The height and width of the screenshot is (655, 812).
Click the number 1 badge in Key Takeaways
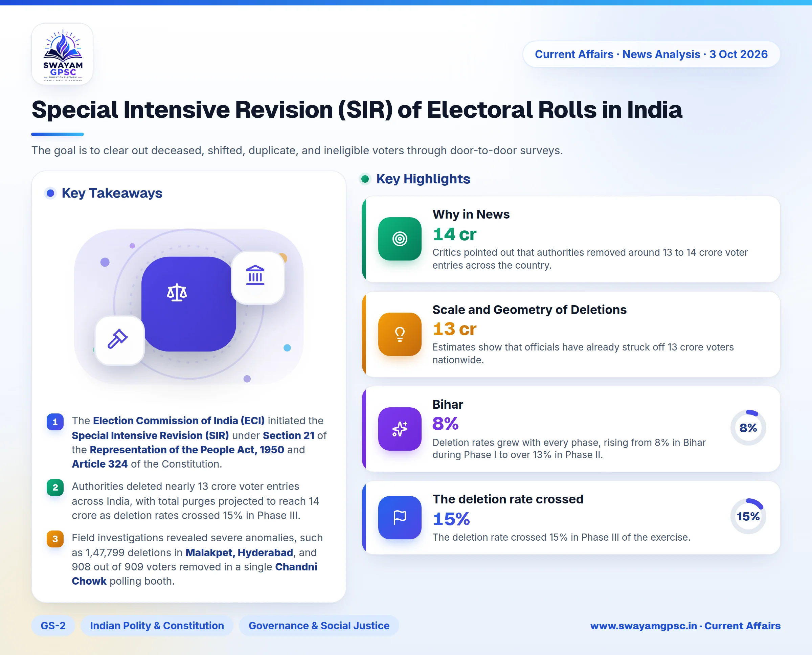pyautogui.click(x=55, y=422)
